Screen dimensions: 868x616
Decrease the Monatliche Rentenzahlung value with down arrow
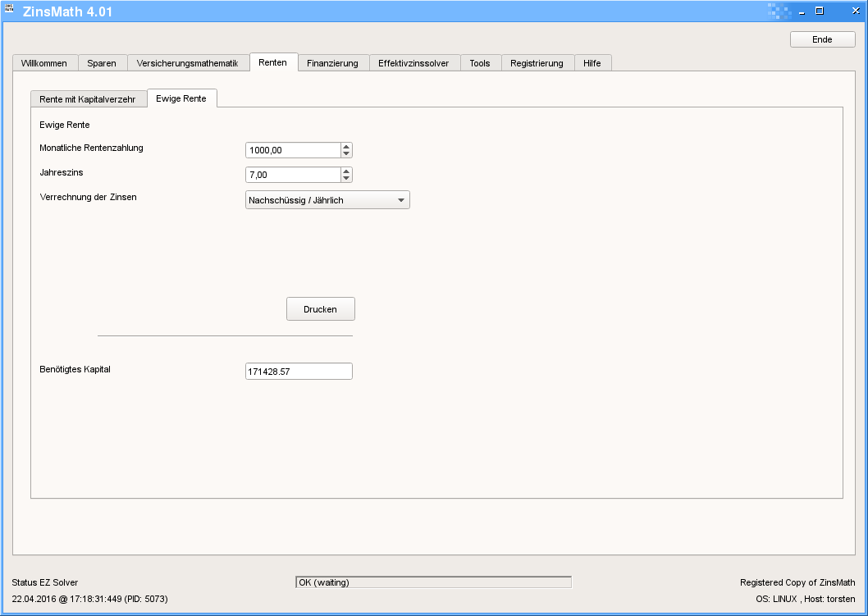point(346,153)
